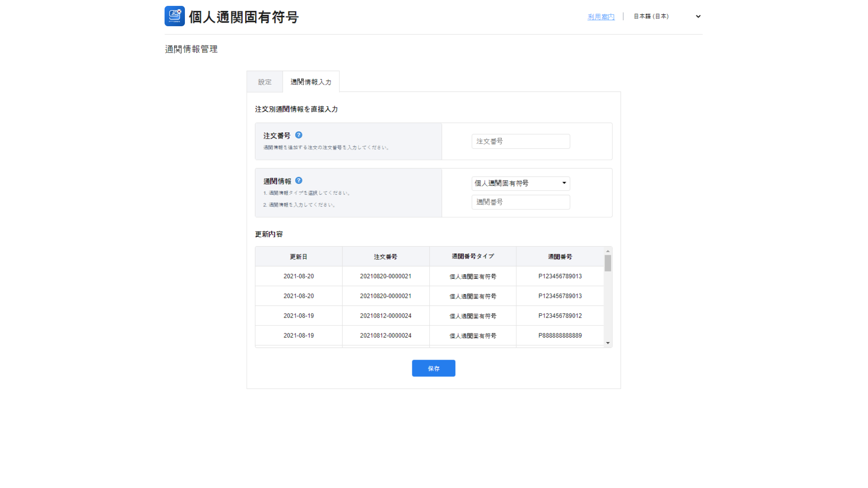Click the 更新日 column header
The image size is (868, 488).
click(298, 257)
